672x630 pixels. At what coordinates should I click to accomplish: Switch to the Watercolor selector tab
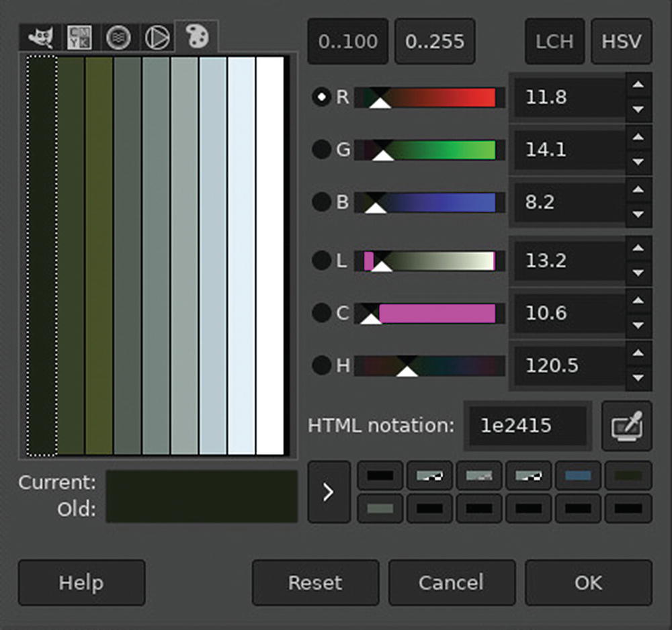point(119,38)
